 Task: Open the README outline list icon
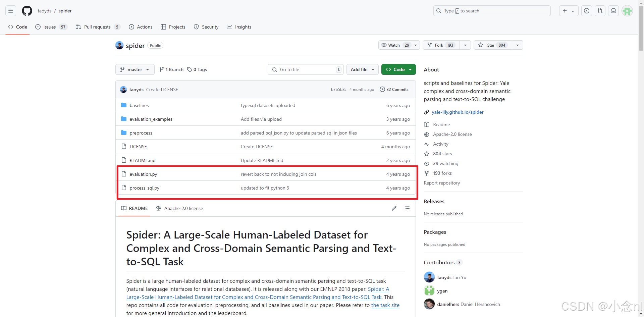click(407, 208)
